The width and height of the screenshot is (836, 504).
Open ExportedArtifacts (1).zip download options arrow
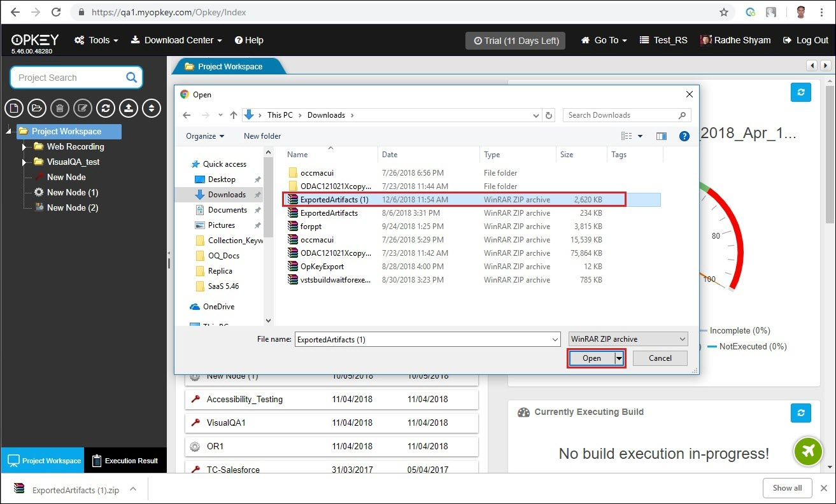click(133, 489)
